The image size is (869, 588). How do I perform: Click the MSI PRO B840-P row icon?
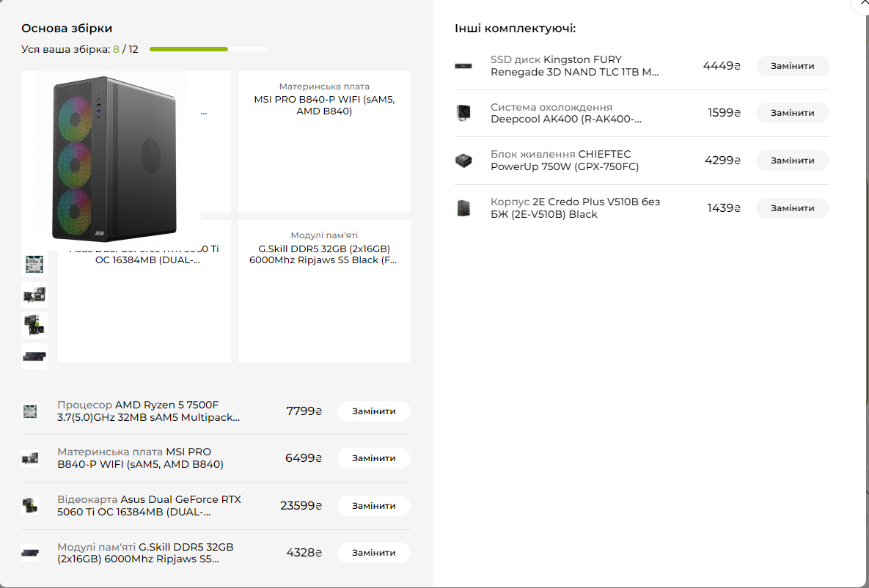point(30,458)
